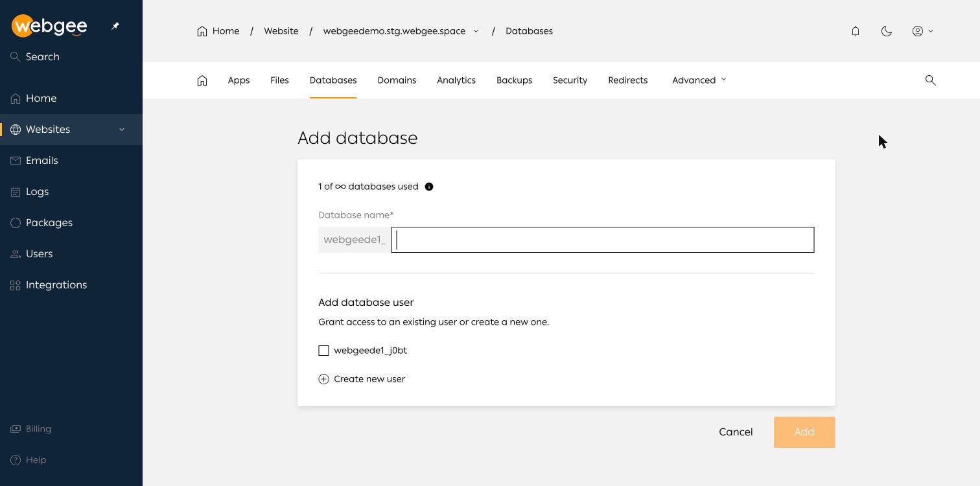Click Create new user
The height and width of the screenshot is (486, 980).
(x=362, y=379)
